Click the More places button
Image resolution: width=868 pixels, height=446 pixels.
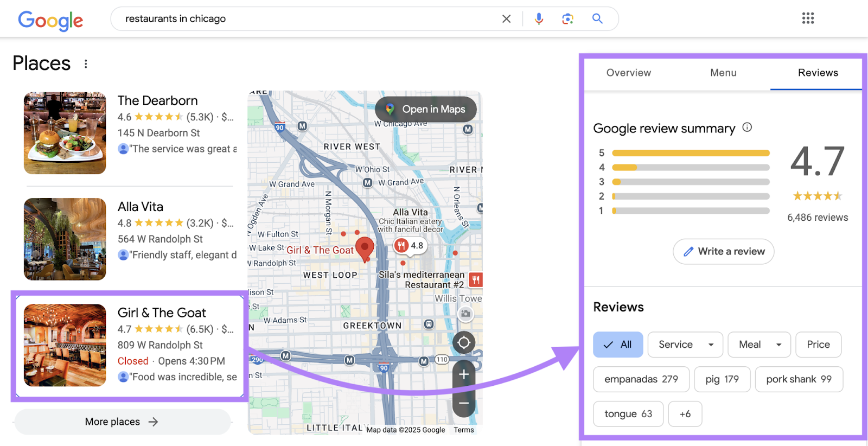pos(122,422)
